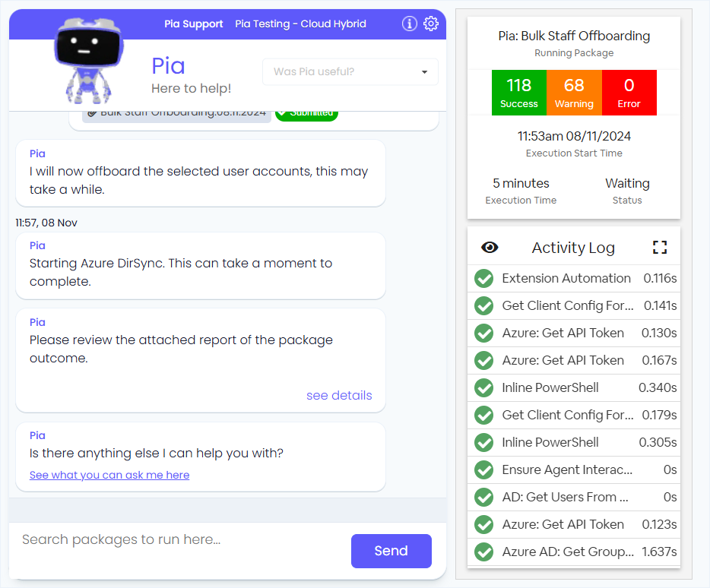Select the Get Client Config For... entry at 0.179s

(x=574, y=415)
